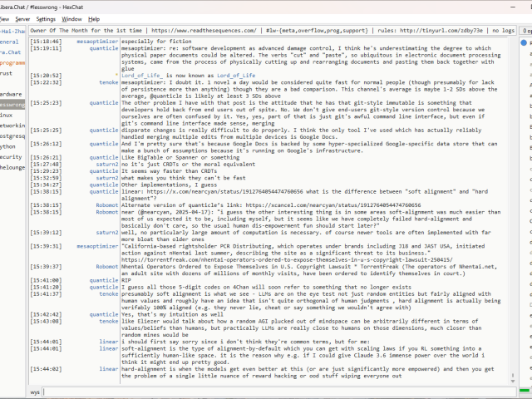The height and width of the screenshot is (399, 532).
Task: Open the Server menu
Action: (x=22, y=18)
